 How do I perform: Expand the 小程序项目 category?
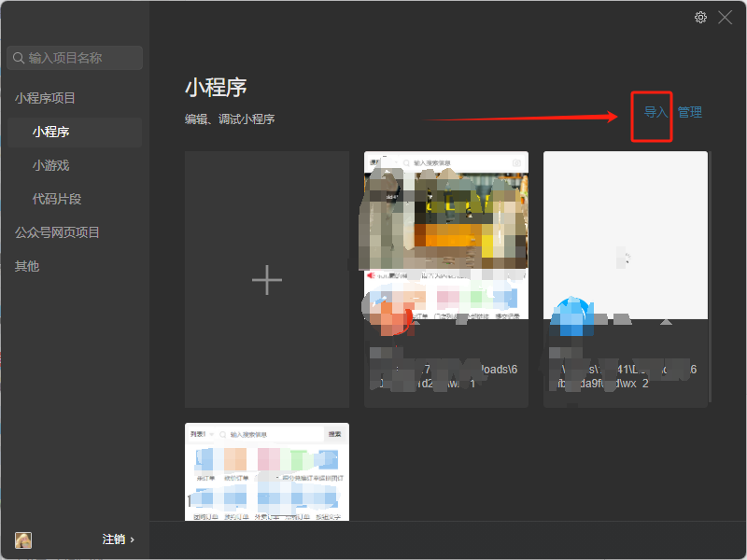[45, 98]
